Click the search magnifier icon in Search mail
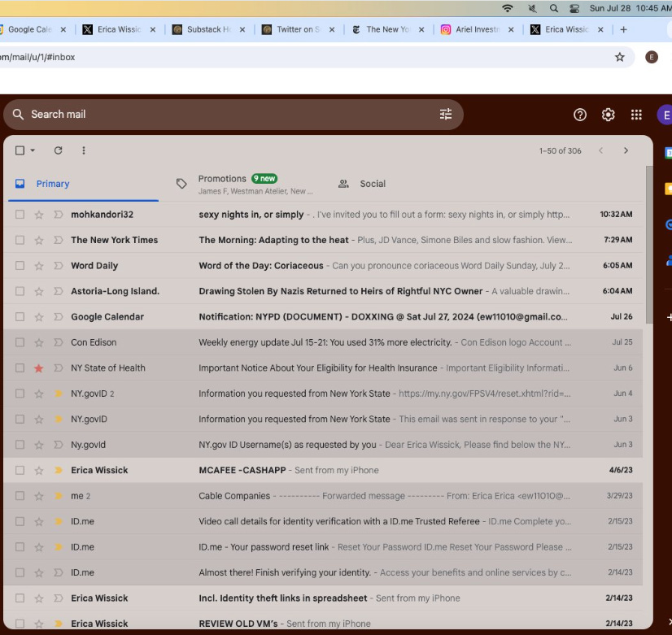 click(18, 115)
